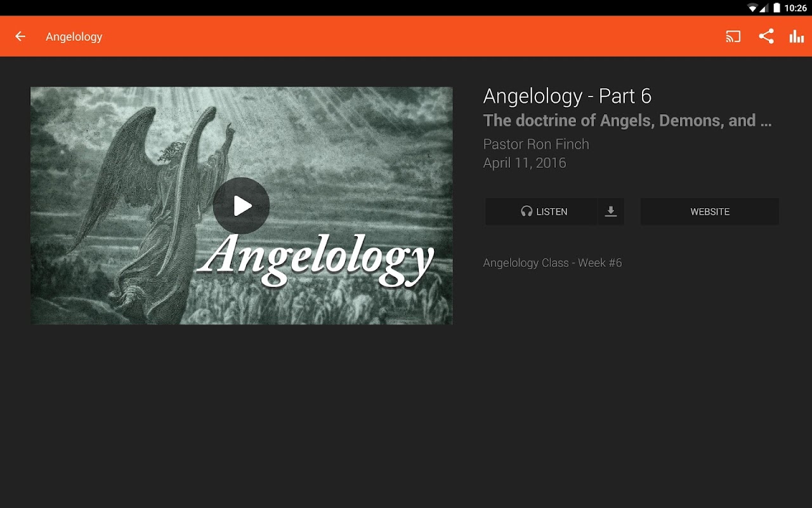This screenshot has width=812, height=508.
Task: Download the sermon audio
Action: (x=611, y=211)
